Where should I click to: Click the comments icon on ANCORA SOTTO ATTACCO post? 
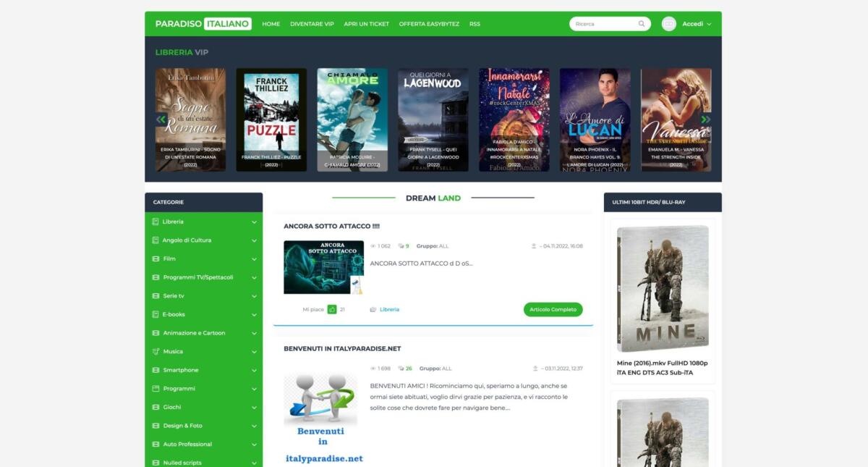pyautogui.click(x=400, y=245)
